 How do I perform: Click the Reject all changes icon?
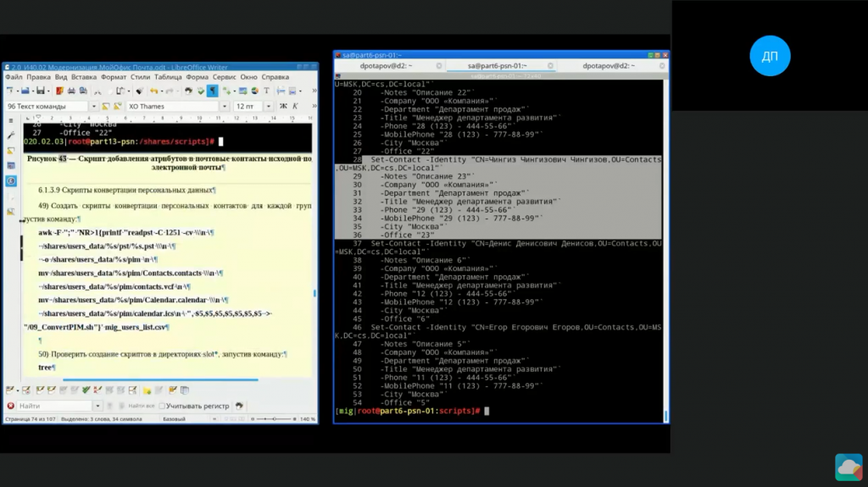pyautogui.click(x=97, y=390)
